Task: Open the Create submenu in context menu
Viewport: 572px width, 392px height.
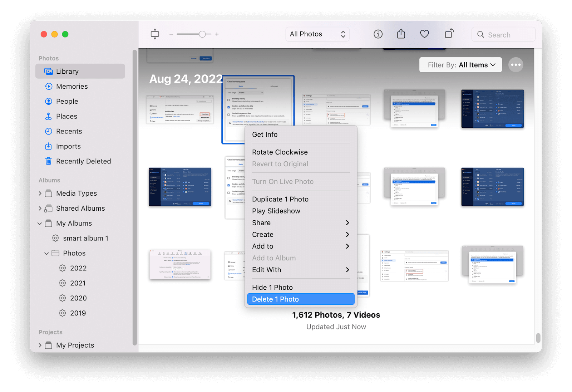Action: point(301,235)
